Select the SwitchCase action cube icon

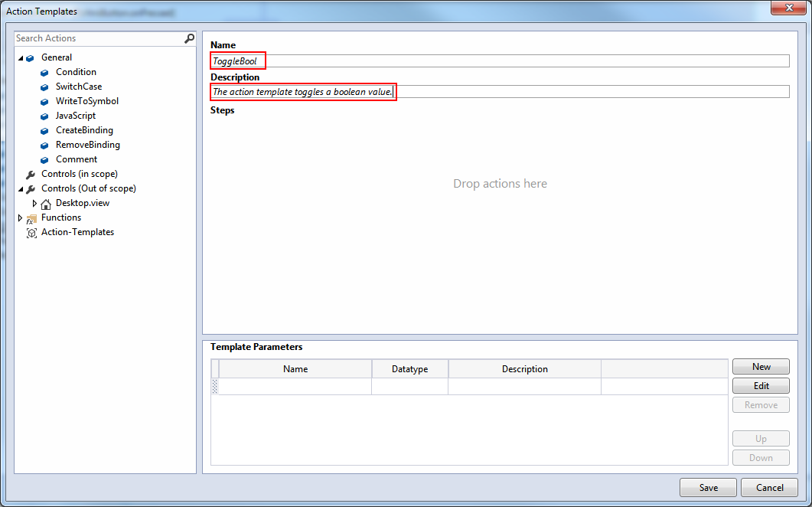44,87
